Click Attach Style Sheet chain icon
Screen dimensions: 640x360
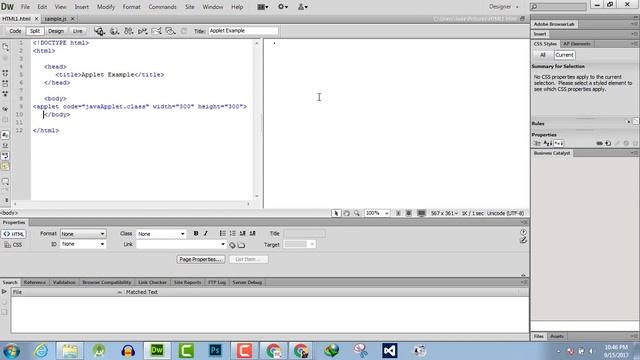coord(599,143)
